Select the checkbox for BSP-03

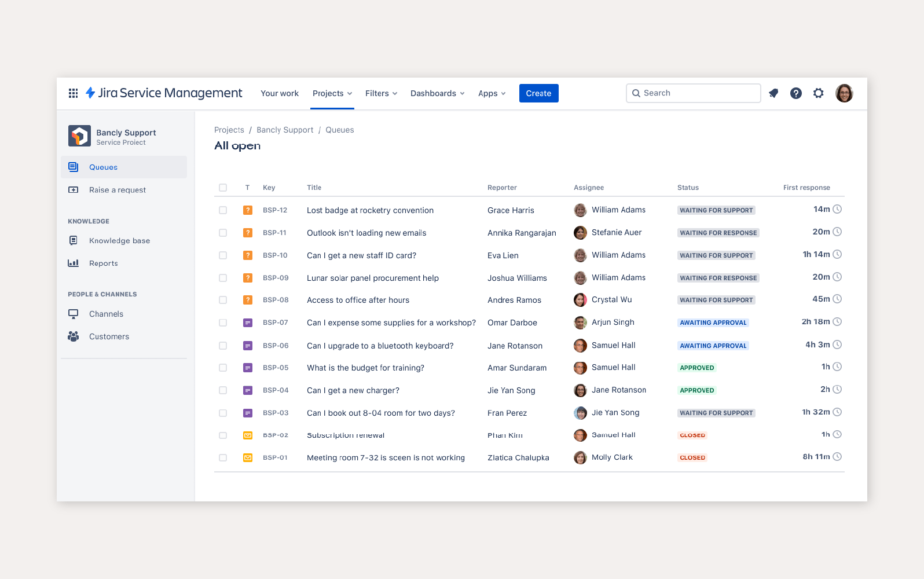coord(223,413)
